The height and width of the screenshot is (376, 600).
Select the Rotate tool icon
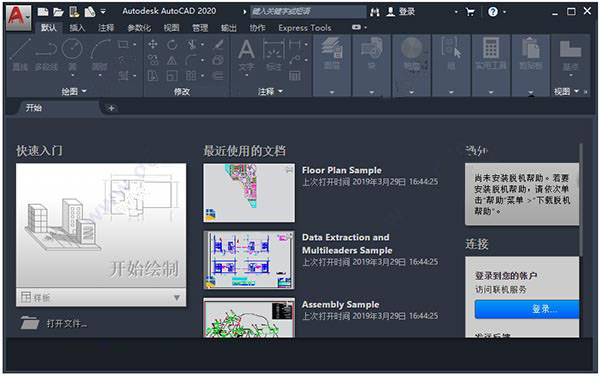172,44
